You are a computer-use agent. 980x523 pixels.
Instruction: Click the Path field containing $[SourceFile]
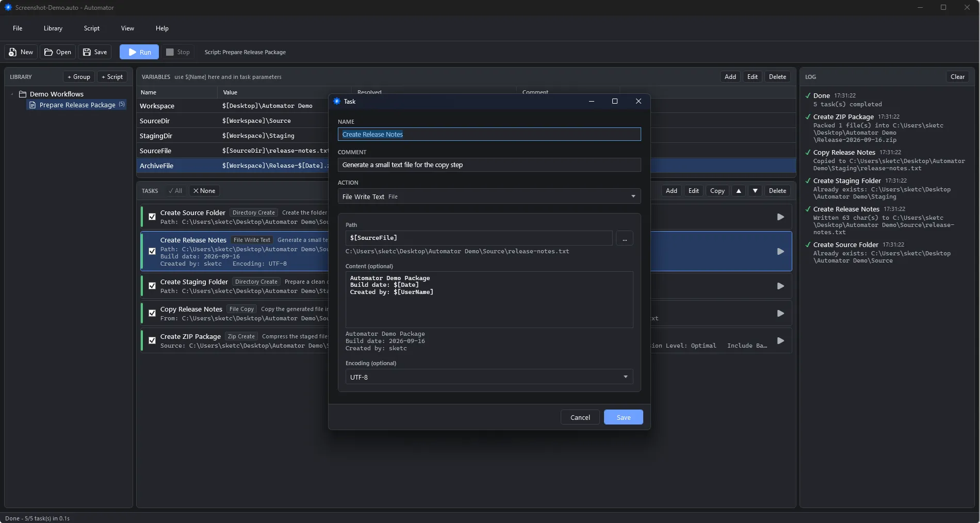coord(479,238)
